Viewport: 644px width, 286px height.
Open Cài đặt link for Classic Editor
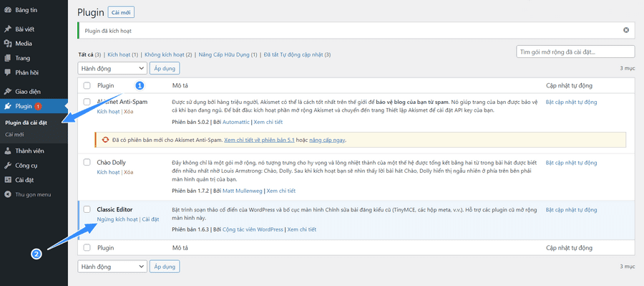click(150, 219)
